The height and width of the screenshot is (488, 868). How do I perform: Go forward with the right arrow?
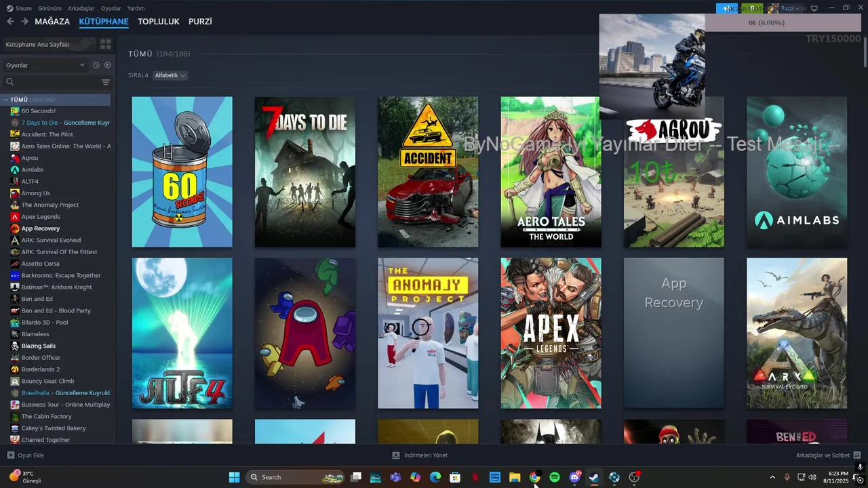(24, 22)
